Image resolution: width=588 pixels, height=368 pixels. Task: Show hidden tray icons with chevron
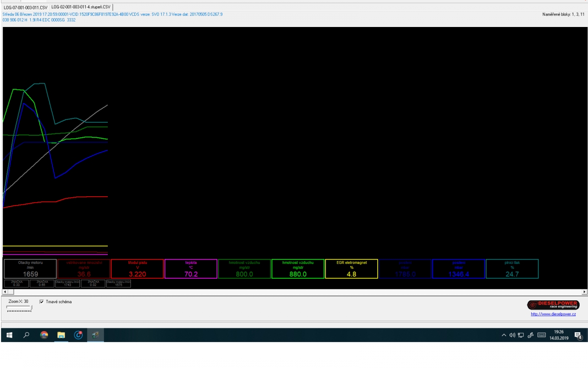coord(504,336)
